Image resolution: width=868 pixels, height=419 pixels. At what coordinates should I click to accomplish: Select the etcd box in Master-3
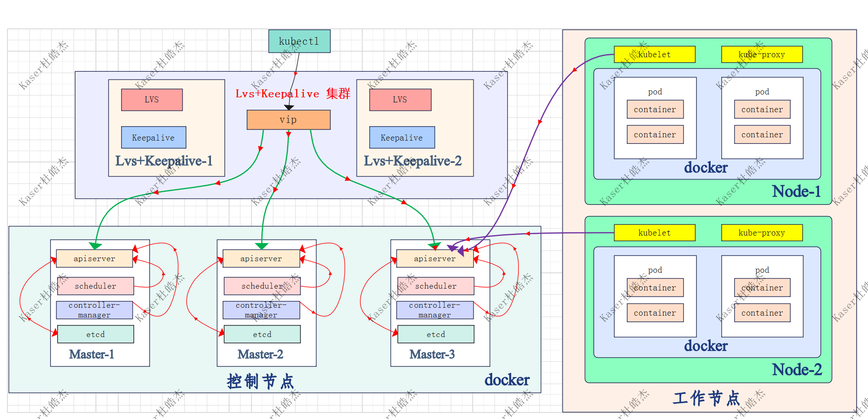(436, 334)
